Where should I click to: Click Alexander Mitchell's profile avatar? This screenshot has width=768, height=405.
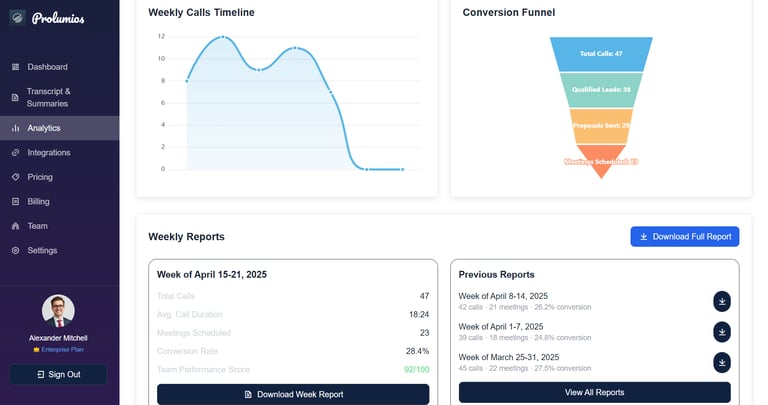click(58, 311)
